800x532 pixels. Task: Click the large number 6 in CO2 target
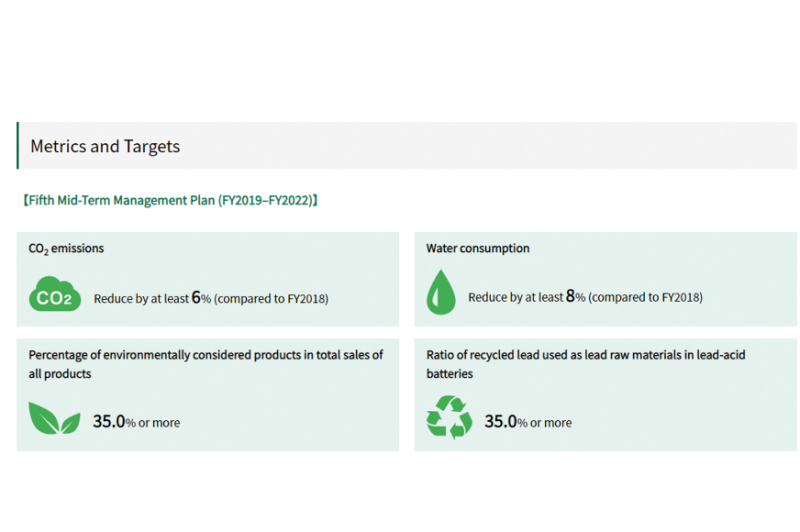click(x=196, y=296)
